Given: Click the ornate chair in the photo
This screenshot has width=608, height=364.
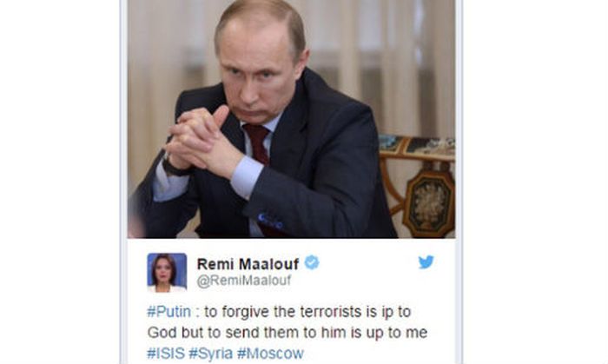Looking at the screenshot, I should [x=417, y=186].
